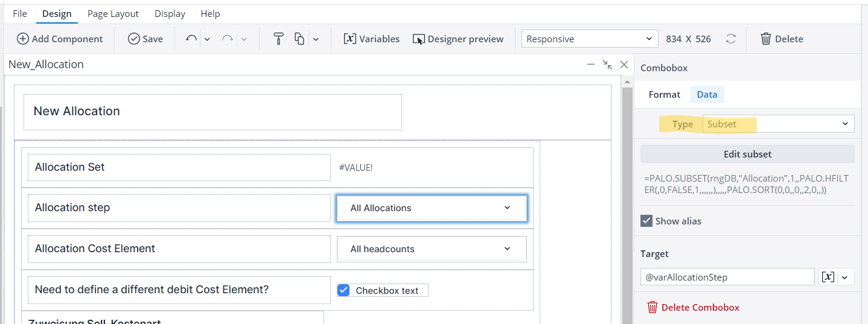
Task: Click the Add Component plus icon
Action: point(23,39)
